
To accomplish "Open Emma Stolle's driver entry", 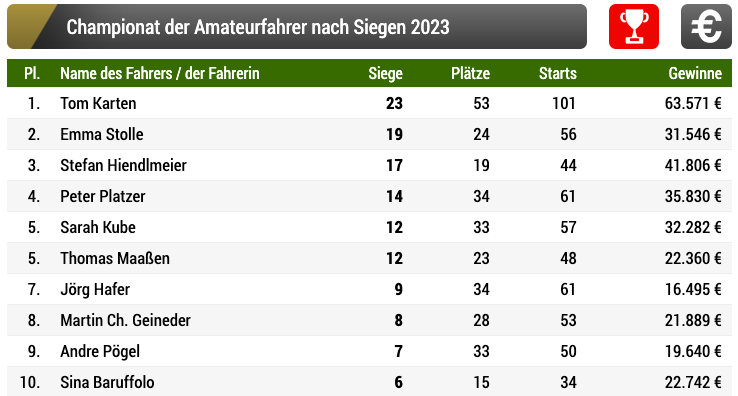I will (102, 134).
